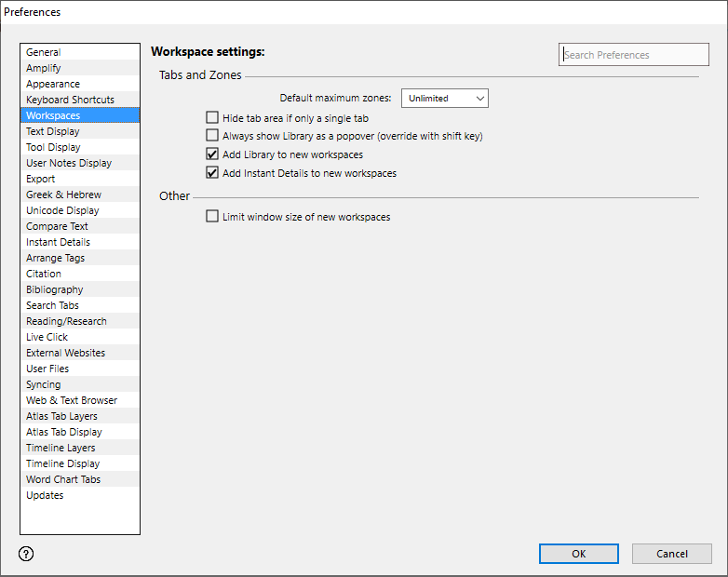Screen dimensions: 728x577
Task: Open the Appearance preferences category
Action: (53, 84)
